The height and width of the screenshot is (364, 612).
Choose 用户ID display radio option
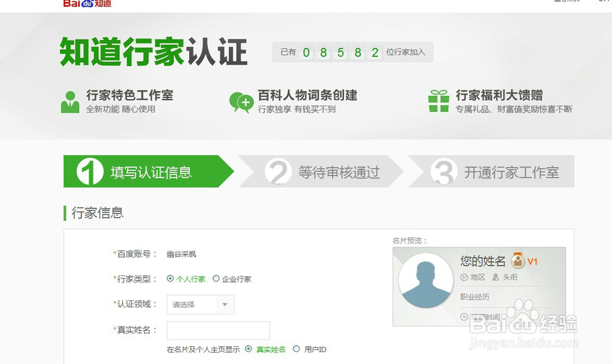pos(296,349)
